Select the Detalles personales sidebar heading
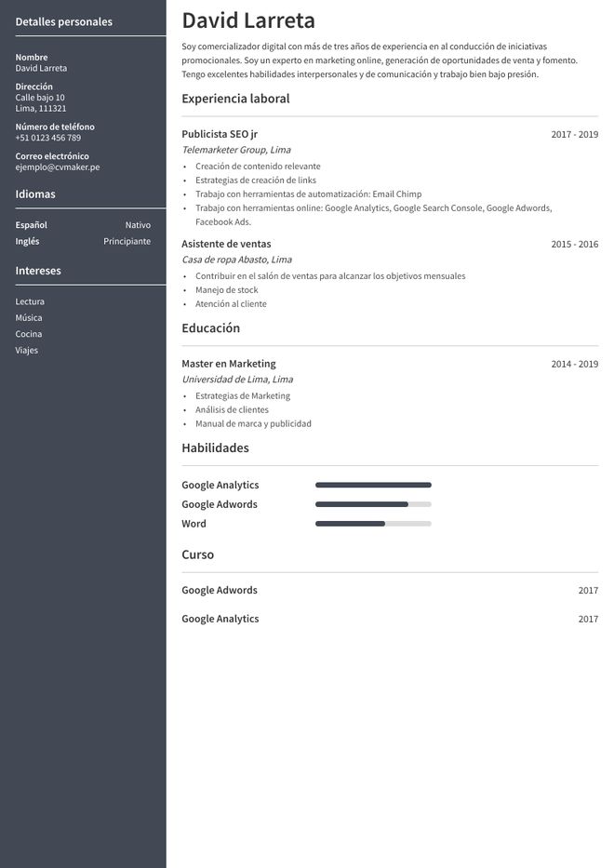This screenshot has width=614, height=868. [64, 22]
